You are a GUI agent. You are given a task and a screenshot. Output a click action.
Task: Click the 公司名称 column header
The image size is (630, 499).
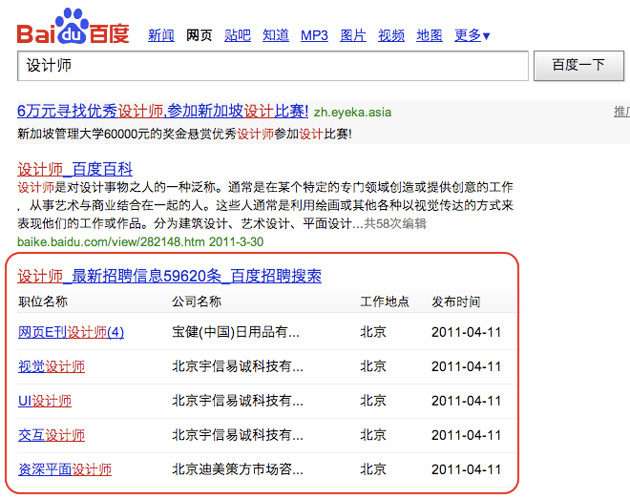197,301
